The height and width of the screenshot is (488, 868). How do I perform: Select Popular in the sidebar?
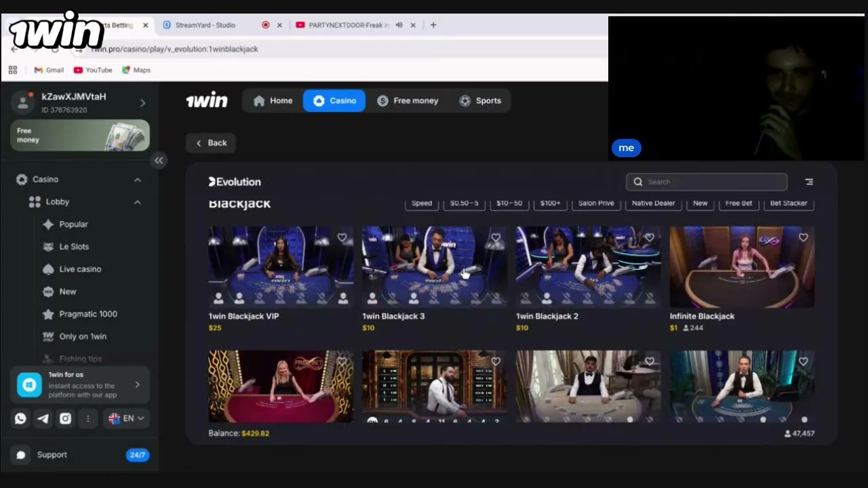[x=73, y=224]
